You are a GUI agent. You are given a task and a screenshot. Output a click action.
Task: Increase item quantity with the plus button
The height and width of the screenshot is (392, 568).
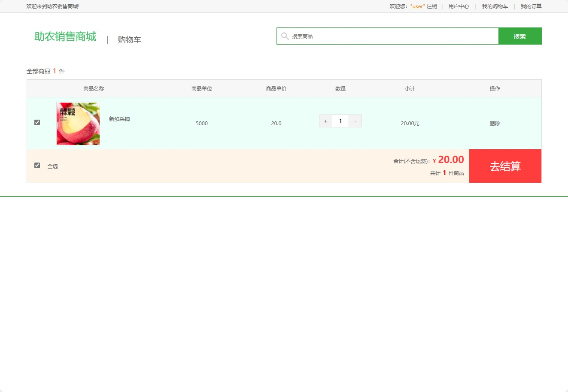pos(325,121)
